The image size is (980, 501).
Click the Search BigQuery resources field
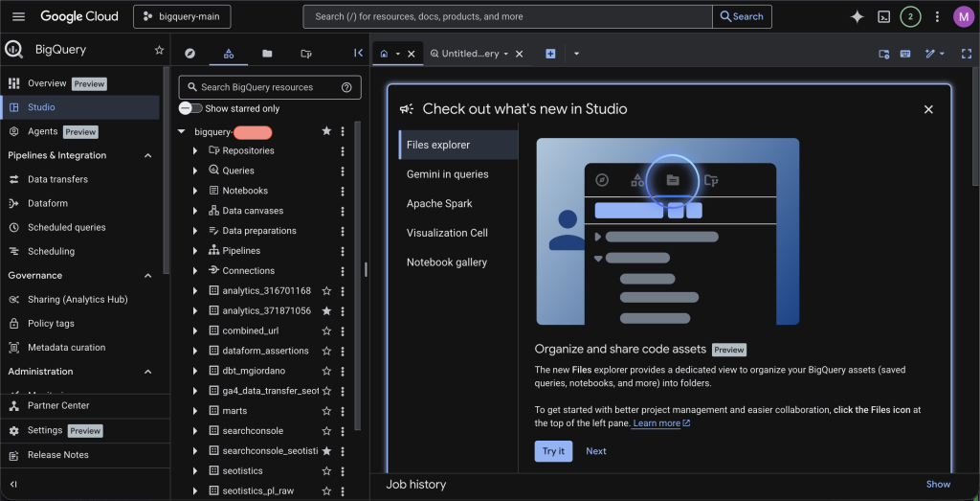pos(256,87)
